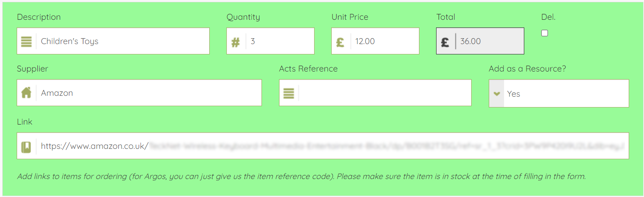
Task: Click the lines icon beside Children's Toys
Action: click(x=27, y=41)
